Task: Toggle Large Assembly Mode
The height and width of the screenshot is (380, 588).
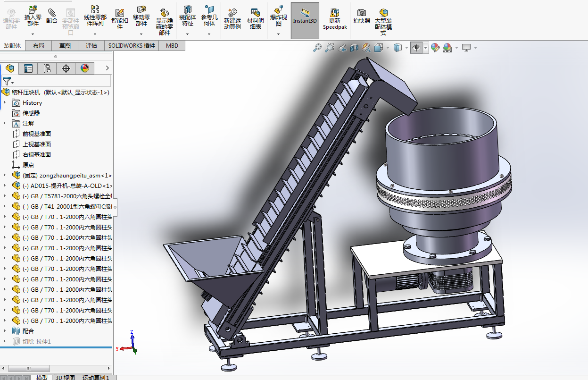Action: click(383, 21)
